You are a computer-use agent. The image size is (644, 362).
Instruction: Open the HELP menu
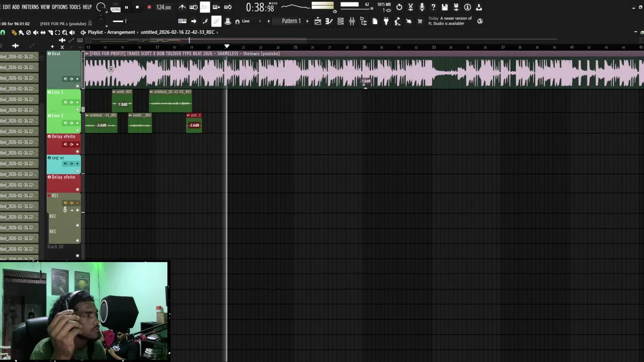click(87, 7)
